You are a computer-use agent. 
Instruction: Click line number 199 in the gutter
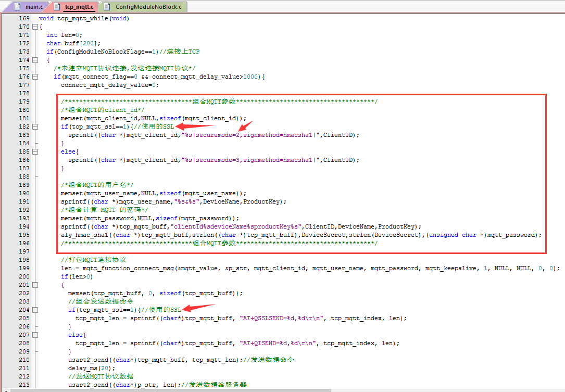click(x=24, y=268)
